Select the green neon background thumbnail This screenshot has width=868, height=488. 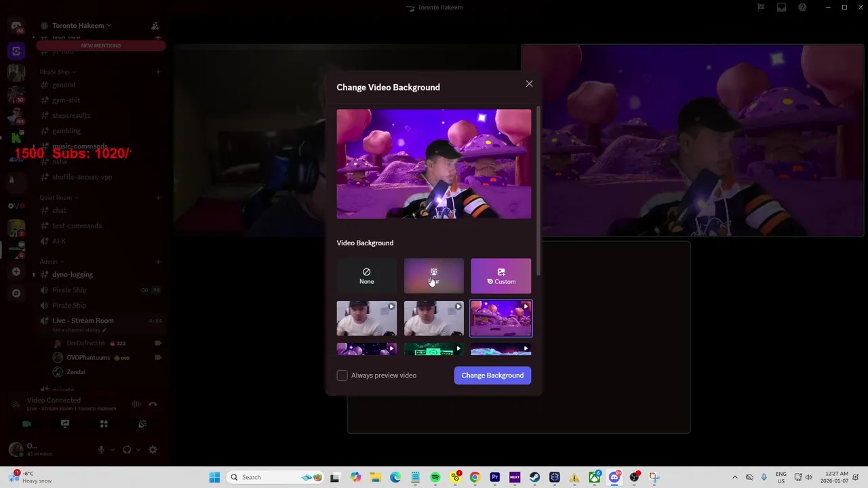click(434, 350)
